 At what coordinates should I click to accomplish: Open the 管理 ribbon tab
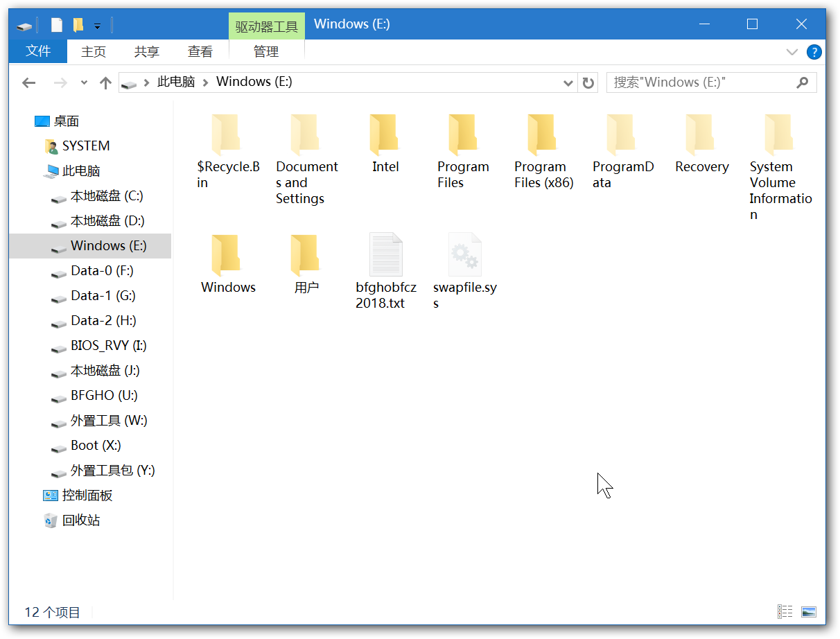(x=266, y=52)
